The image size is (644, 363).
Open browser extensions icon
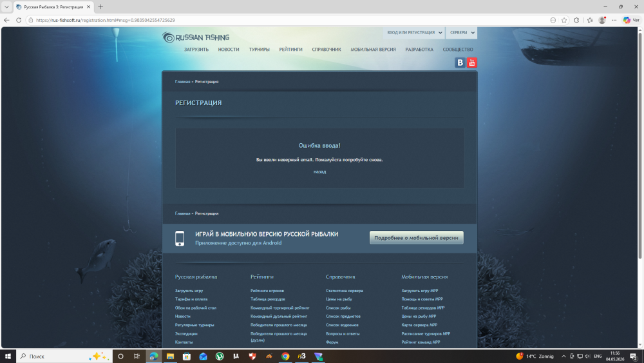576,20
